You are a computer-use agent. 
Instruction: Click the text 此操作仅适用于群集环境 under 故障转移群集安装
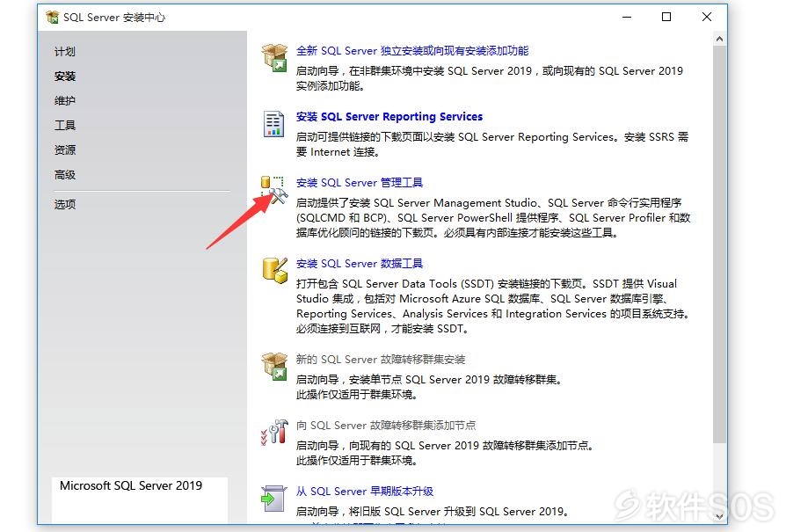pyautogui.click(x=356, y=395)
